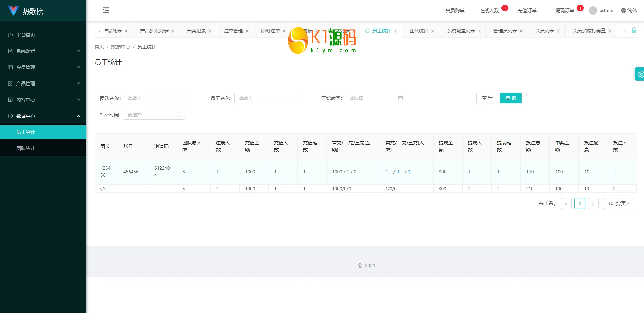Open the 平台首页 menu item
The width and height of the screenshot is (644, 313).
(x=43, y=35)
